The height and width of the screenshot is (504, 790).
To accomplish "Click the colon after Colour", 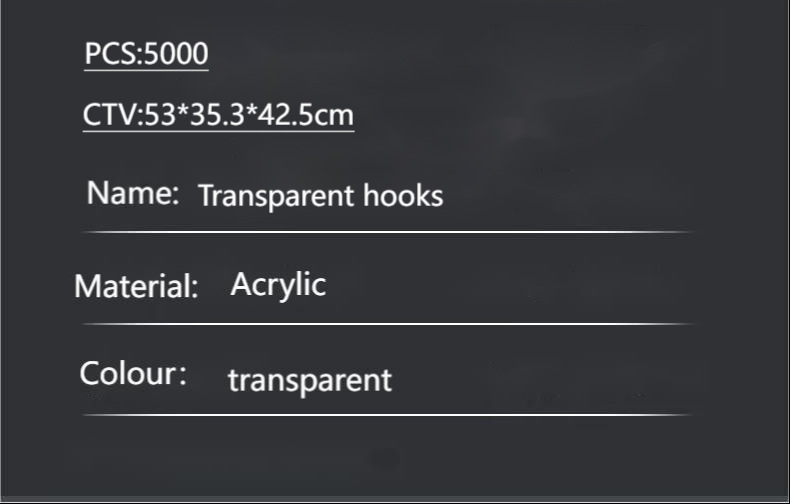I will (182, 376).
